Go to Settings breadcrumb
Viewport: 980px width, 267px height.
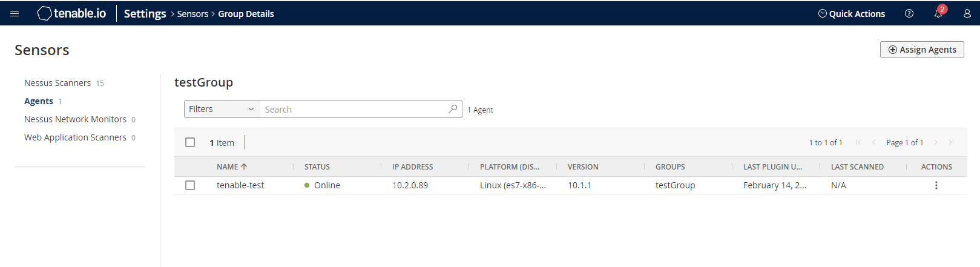145,13
